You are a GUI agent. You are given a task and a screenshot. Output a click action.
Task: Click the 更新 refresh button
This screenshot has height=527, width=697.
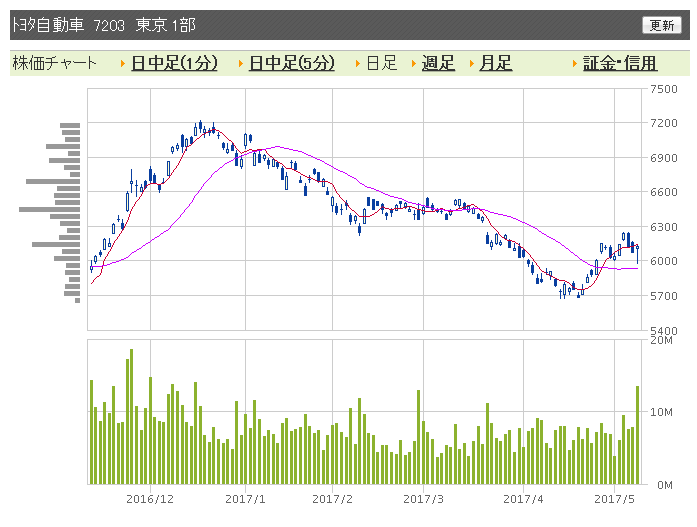pos(662,25)
